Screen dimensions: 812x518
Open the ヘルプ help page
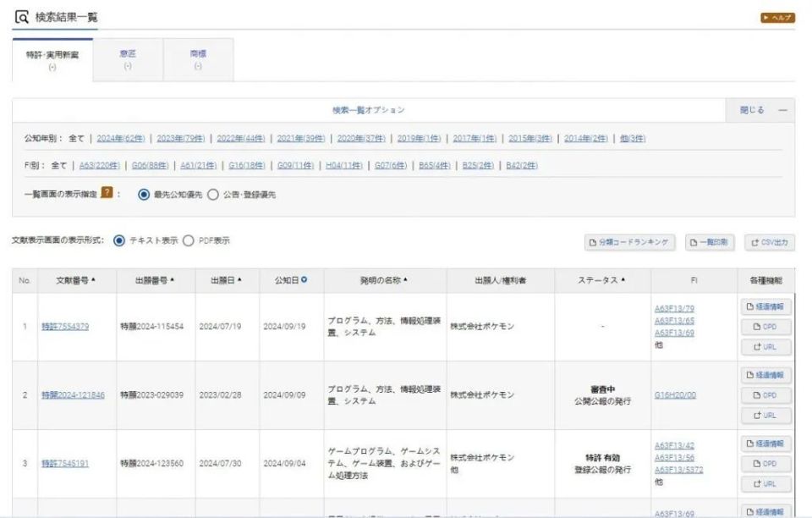point(776,15)
